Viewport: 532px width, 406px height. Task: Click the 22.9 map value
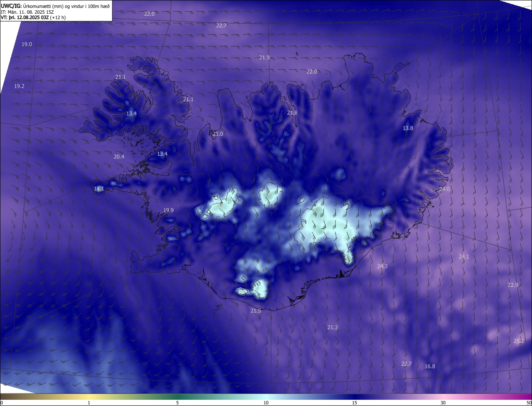(513, 285)
